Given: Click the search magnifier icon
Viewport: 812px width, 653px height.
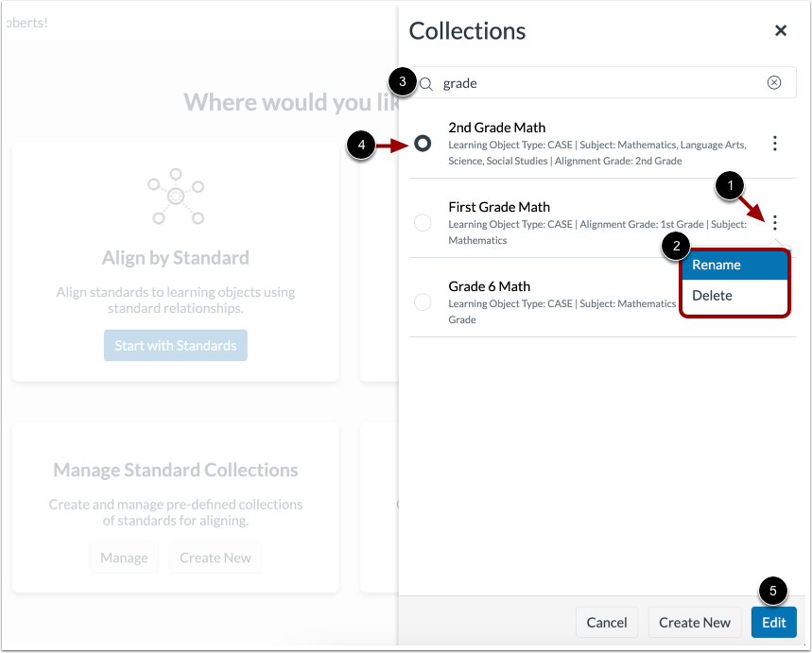Looking at the screenshot, I should [x=425, y=83].
